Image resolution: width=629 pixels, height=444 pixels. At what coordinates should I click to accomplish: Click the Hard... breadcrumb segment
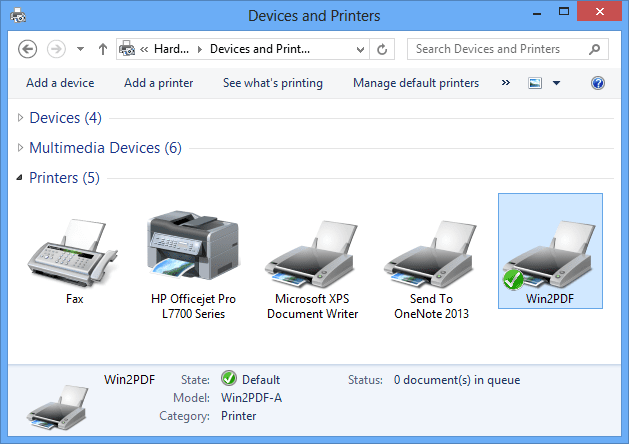coord(171,49)
